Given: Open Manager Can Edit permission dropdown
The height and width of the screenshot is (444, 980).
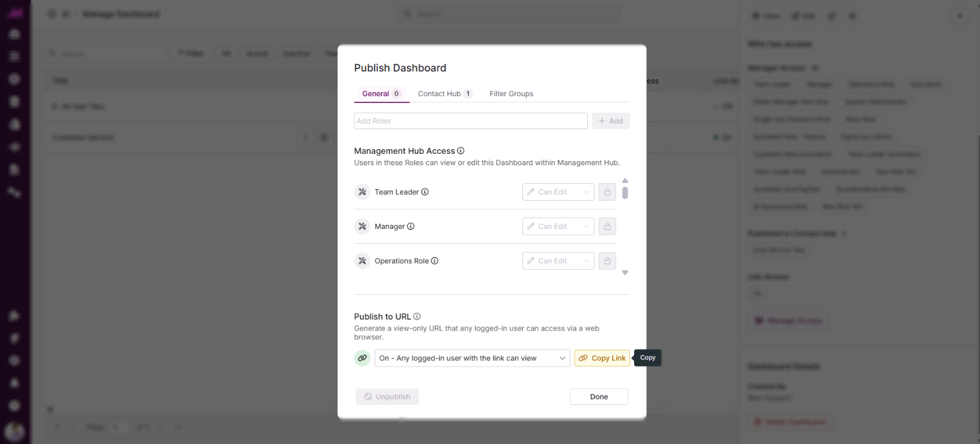Looking at the screenshot, I should [558, 227].
